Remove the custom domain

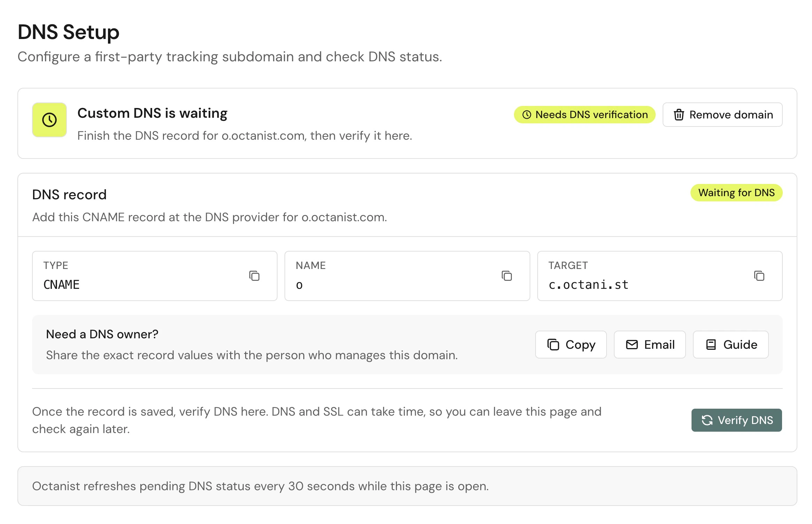pos(723,115)
